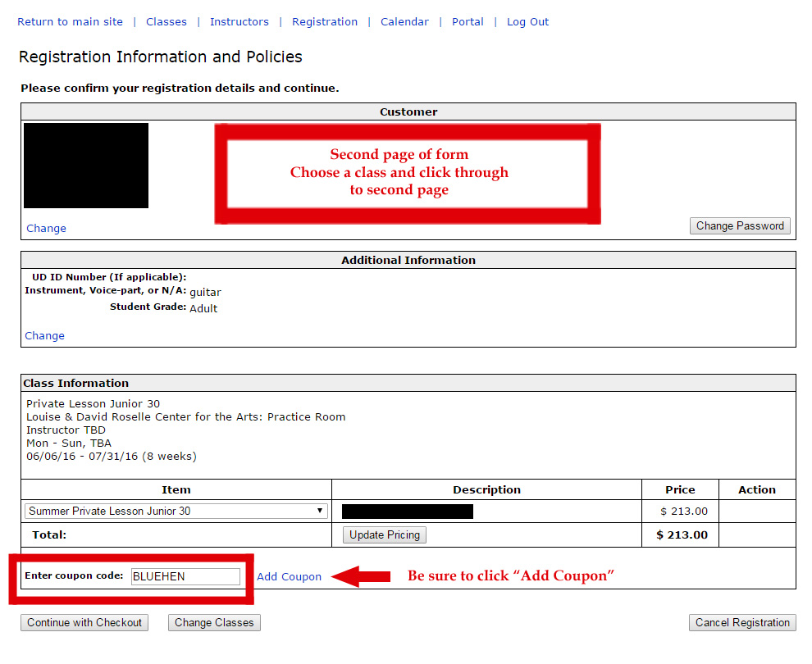Expand the Summer Private Lesson Junior 30 dropdown
This screenshot has height=664, width=812.
pos(176,512)
